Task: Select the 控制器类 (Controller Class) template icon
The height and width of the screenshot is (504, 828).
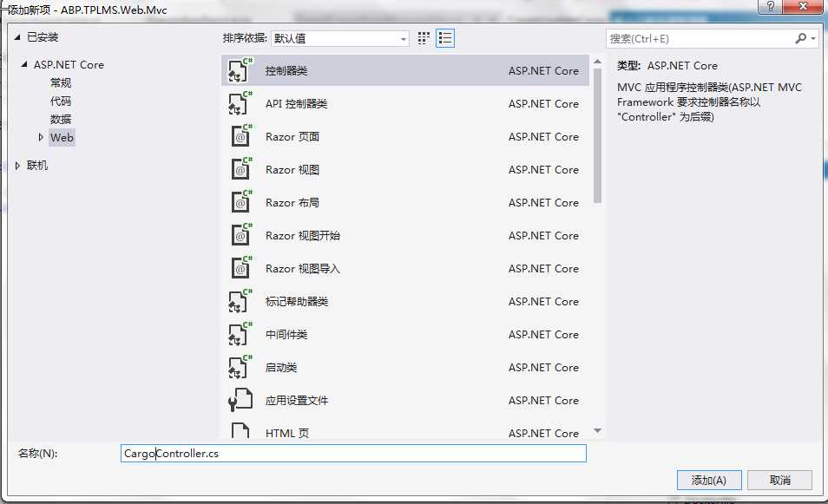Action: click(235, 70)
